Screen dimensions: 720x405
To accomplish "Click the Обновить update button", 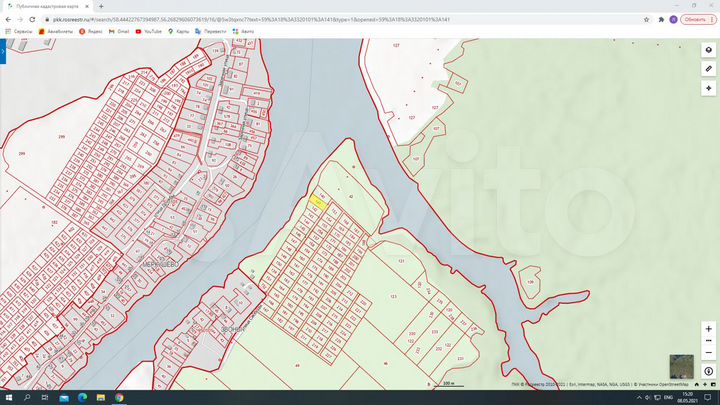I will (695, 20).
